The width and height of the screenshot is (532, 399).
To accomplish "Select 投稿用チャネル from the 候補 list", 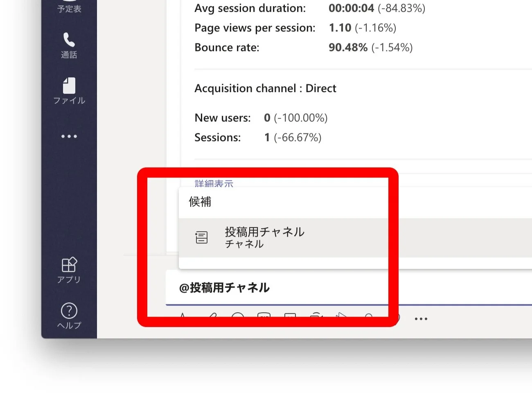I will [264, 232].
